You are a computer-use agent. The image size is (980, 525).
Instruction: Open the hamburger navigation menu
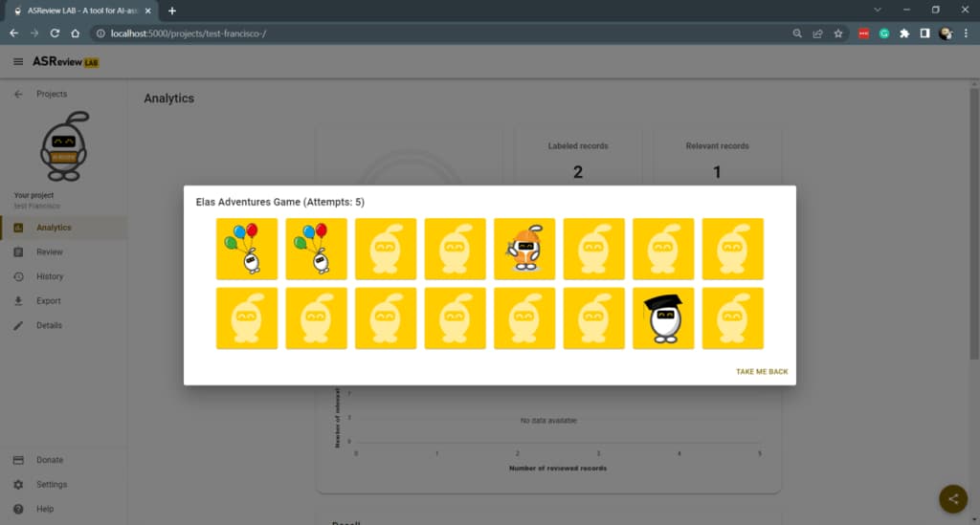18,62
